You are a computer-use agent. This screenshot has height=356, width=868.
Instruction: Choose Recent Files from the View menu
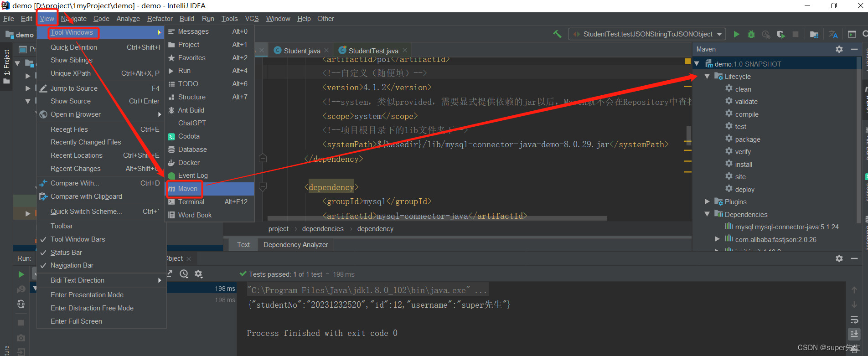coord(101,129)
